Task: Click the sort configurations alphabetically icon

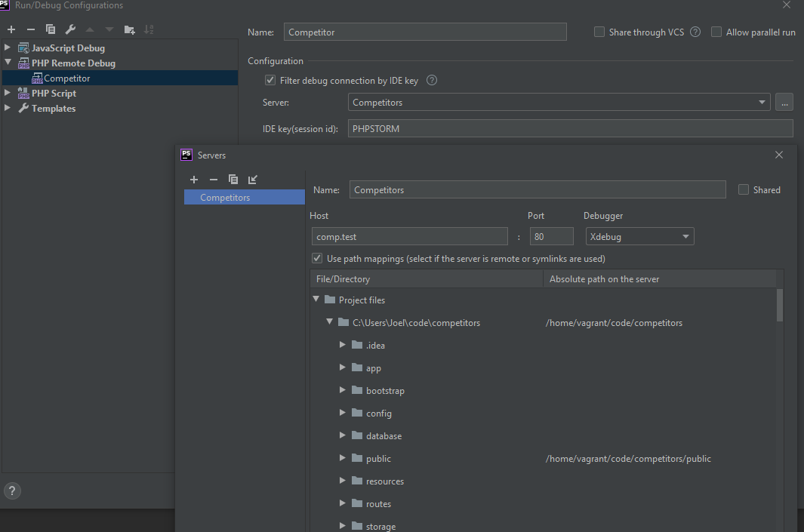Action: (x=149, y=29)
